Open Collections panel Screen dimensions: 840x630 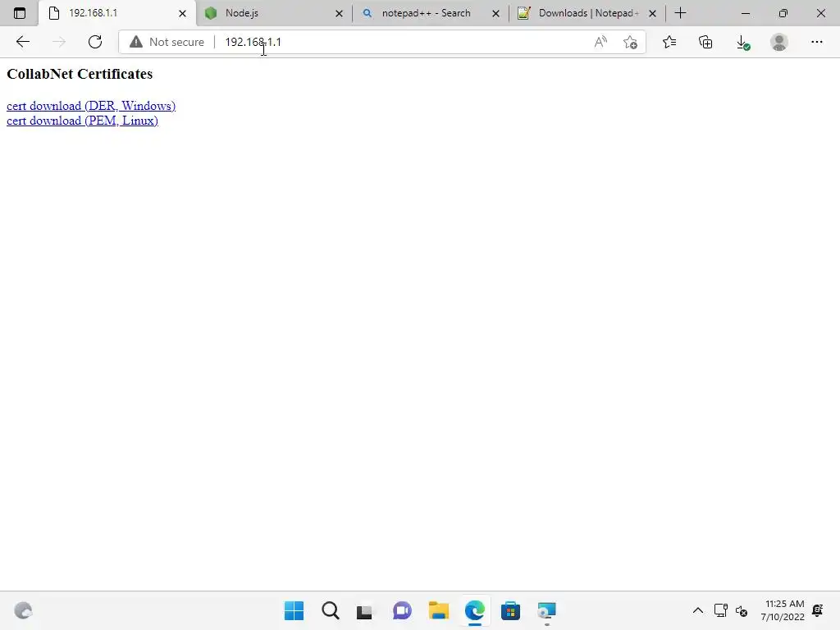click(705, 42)
